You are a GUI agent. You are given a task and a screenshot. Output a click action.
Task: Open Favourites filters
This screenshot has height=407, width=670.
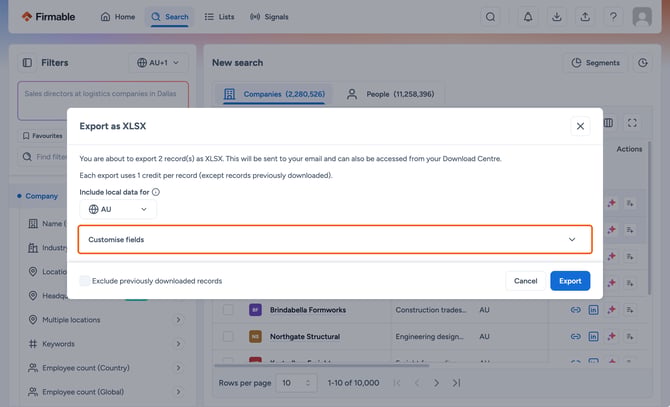click(x=42, y=136)
